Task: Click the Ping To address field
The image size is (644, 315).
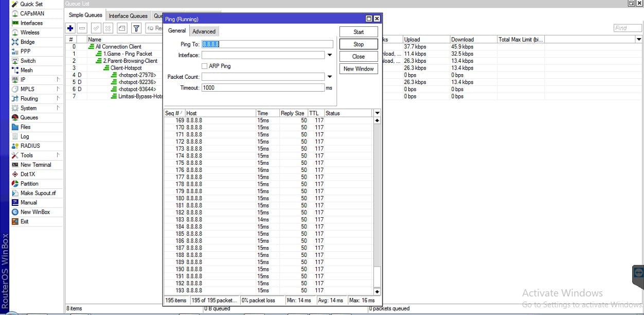Action: tap(267, 44)
